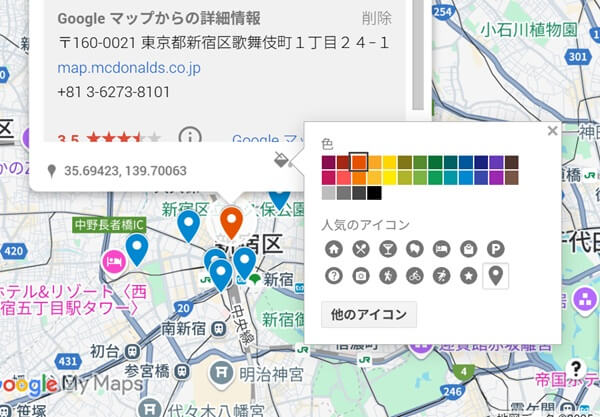Click 削除 to remove Google Maps details
Viewport: 600px width, 417px height.
click(x=377, y=18)
